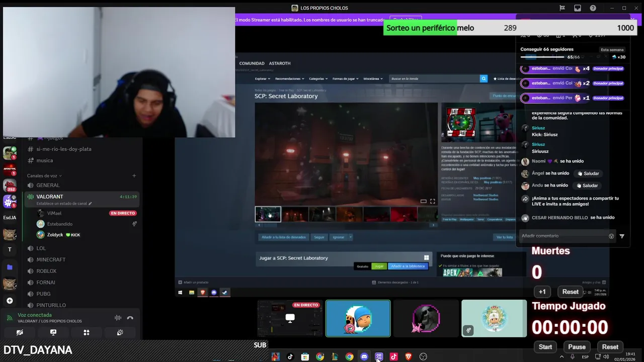Image resolution: width=644 pixels, height=362 pixels.
Task: Click the EN DIRECTO badge beside ViMael
Action: (123, 213)
